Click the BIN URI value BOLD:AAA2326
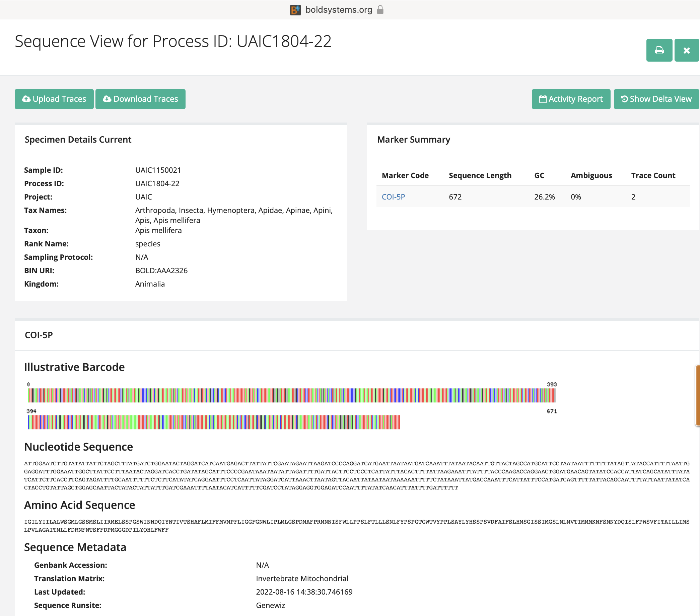Viewport: 700px width, 616px height. click(x=161, y=271)
